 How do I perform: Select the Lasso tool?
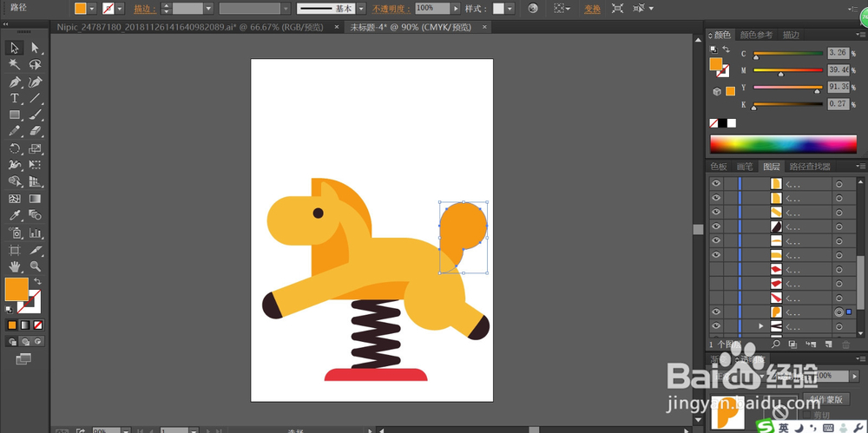35,65
